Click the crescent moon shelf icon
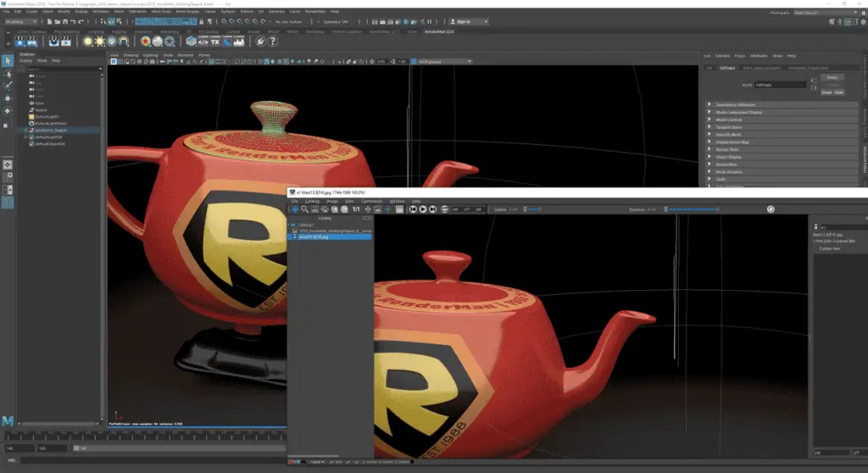868x473 pixels. [x=227, y=42]
